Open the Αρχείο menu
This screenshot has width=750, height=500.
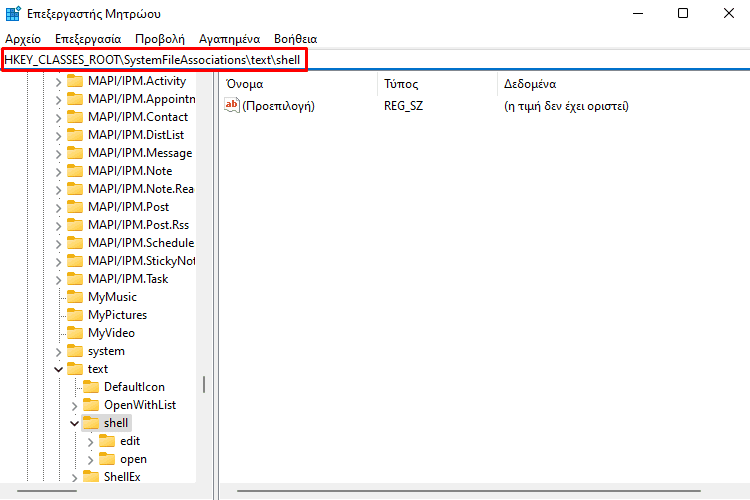pos(23,39)
